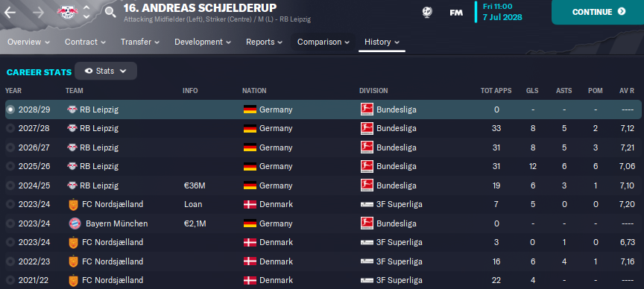The width and height of the screenshot is (644, 289).
Task: Click the football world icon in header
Action: (427, 13)
